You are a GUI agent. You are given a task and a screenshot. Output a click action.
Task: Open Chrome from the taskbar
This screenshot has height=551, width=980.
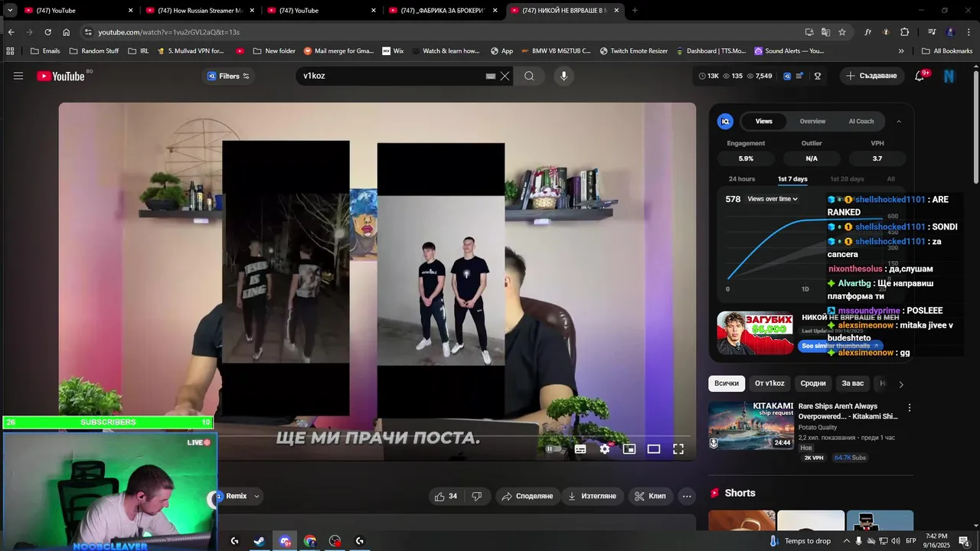click(x=310, y=541)
